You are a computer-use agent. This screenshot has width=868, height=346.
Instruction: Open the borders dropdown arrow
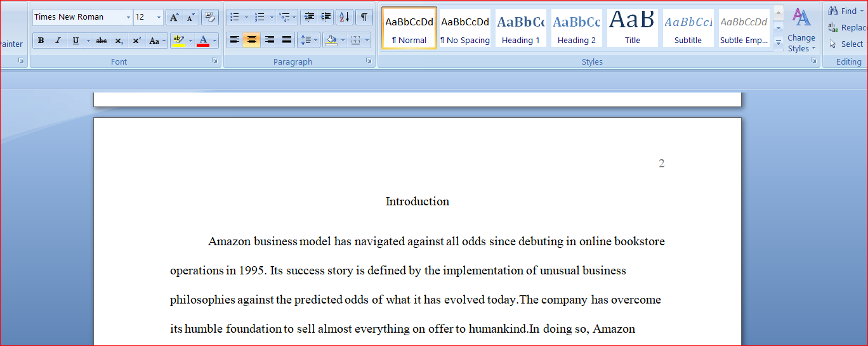click(x=367, y=40)
